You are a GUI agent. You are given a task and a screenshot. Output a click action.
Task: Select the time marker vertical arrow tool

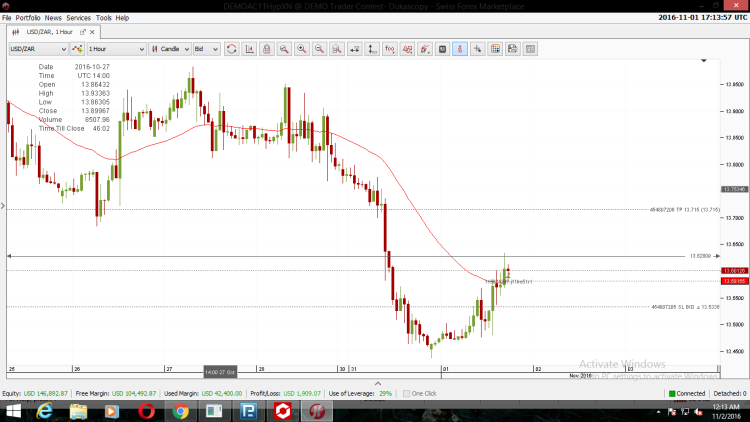pyautogui.click(x=372, y=49)
